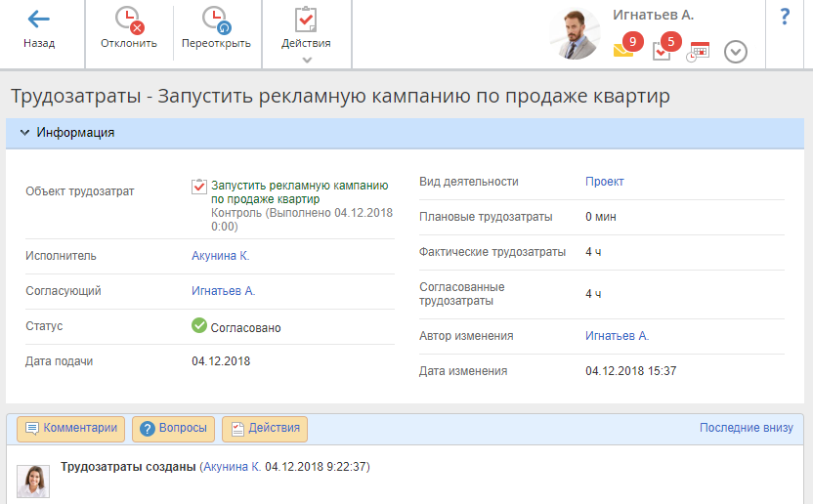
Task: Click the task icon beside Объект трудозатрат
Action: [198, 186]
